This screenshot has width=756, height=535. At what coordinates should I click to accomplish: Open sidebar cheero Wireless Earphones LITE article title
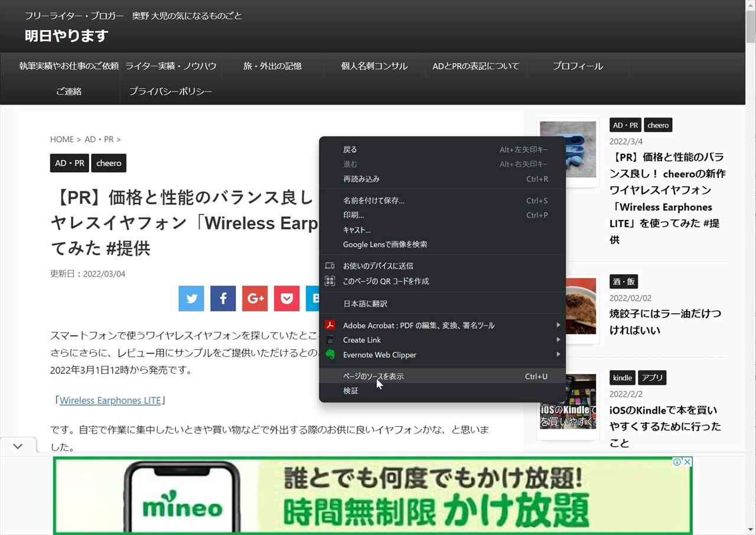(x=667, y=199)
